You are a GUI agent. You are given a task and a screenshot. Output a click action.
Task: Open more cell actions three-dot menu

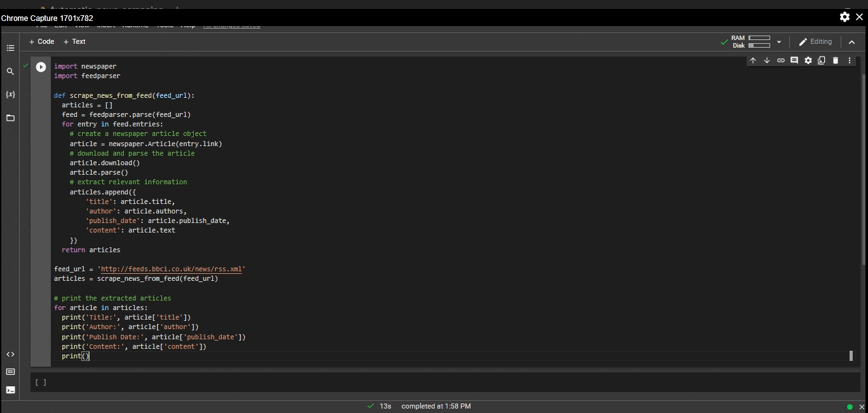850,60
